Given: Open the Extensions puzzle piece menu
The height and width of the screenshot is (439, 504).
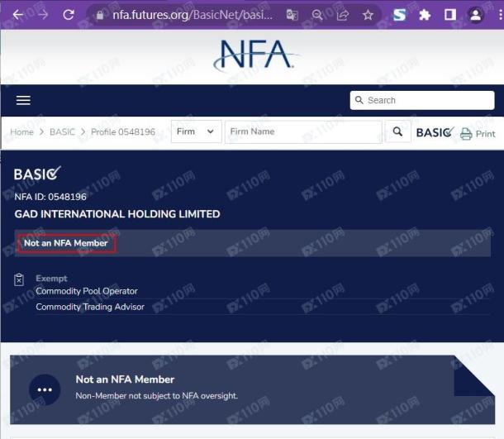Looking at the screenshot, I should pyautogui.click(x=425, y=15).
